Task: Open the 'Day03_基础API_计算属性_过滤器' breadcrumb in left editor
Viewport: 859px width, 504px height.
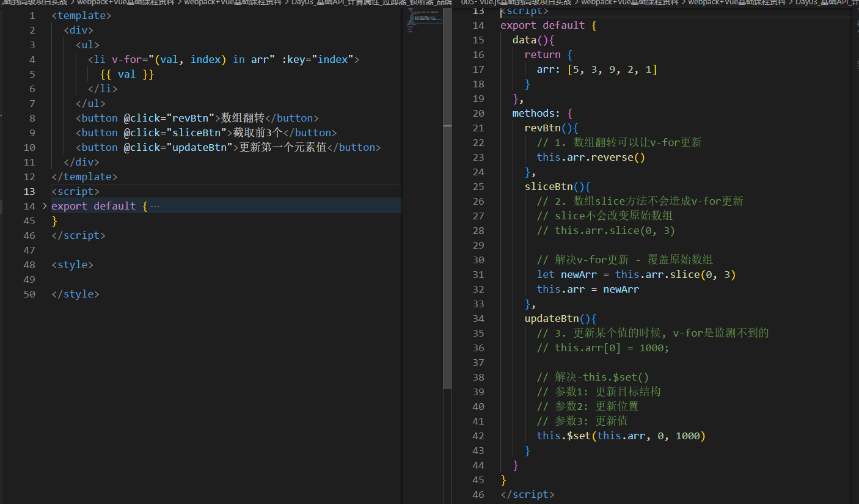Action: [x=371, y=2]
